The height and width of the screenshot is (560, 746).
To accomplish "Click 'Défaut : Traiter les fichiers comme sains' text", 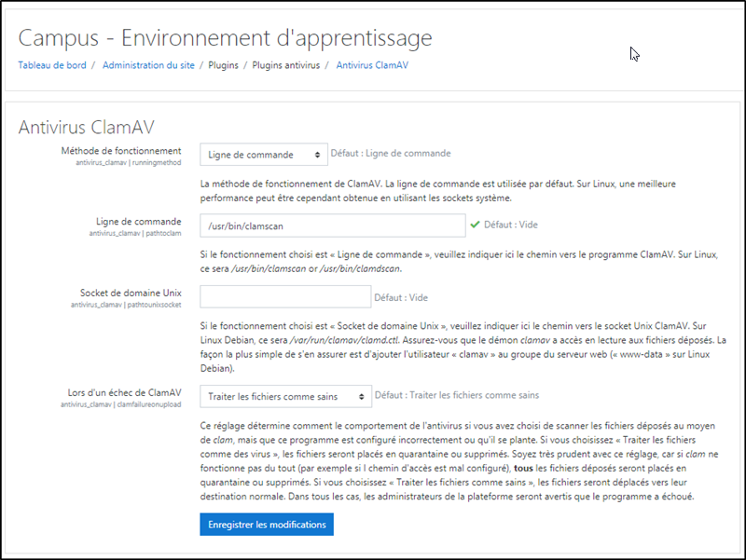I will click(456, 395).
